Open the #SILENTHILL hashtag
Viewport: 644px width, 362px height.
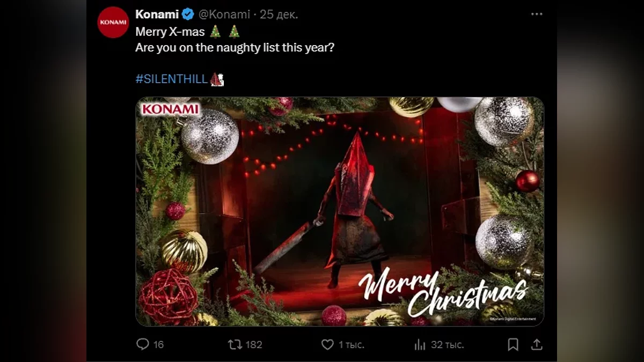click(171, 79)
